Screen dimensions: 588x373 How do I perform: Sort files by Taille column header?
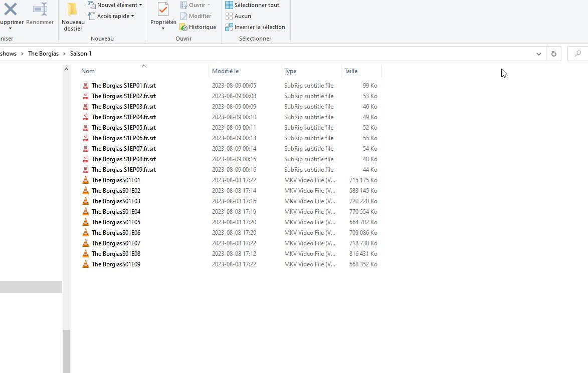(351, 71)
